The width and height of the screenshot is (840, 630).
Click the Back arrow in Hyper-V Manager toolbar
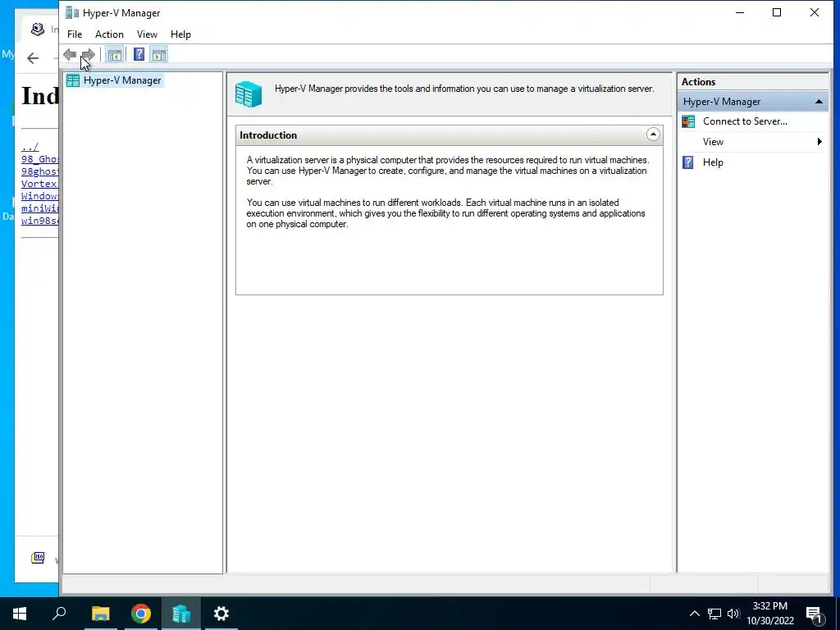point(70,55)
